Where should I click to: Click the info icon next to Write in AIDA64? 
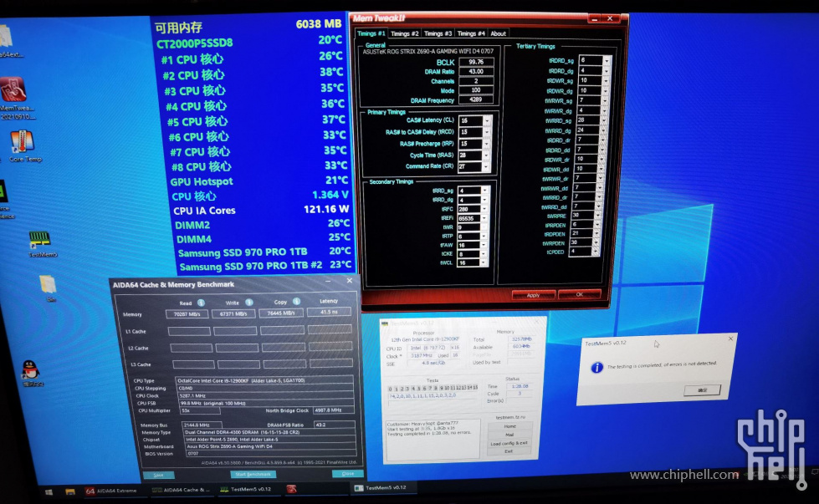pyautogui.click(x=248, y=302)
